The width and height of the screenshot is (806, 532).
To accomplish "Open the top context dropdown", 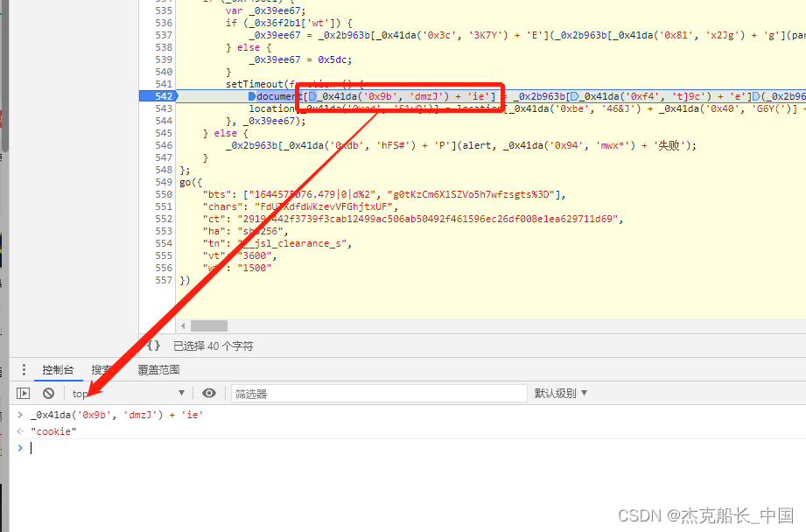I will click(129, 394).
